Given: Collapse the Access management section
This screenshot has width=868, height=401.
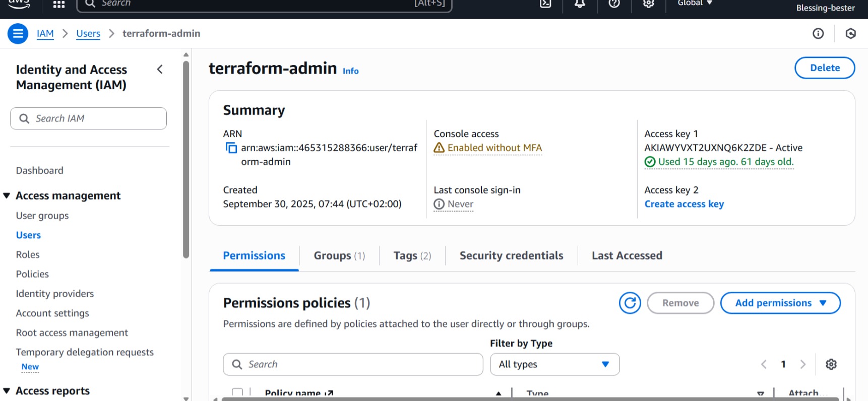Looking at the screenshot, I should [7, 195].
